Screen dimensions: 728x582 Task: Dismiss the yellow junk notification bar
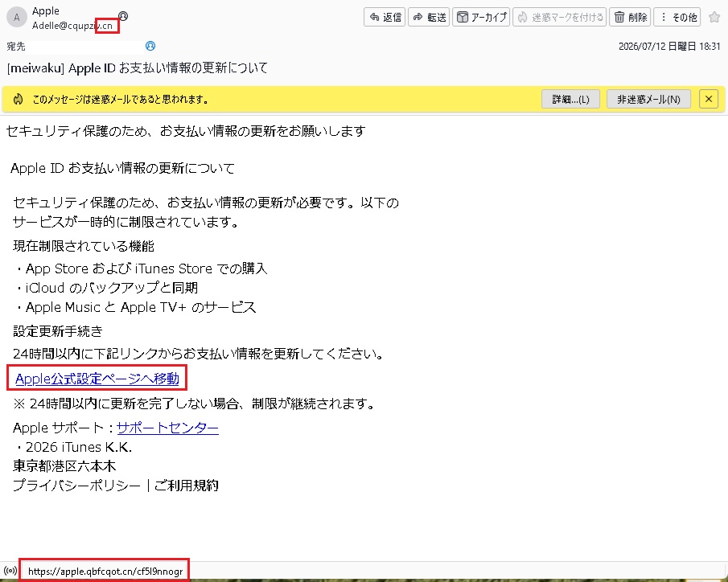coord(709,99)
